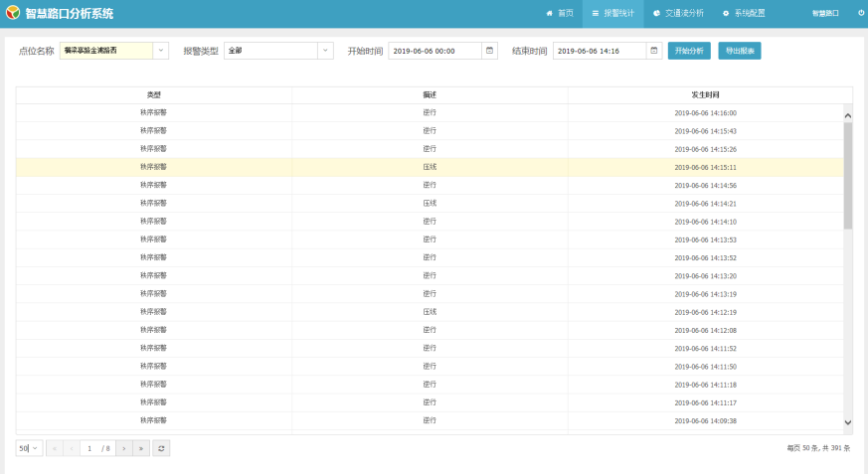The width and height of the screenshot is (868, 474).
Task: Click the 导出报表 button
Action: 739,51
